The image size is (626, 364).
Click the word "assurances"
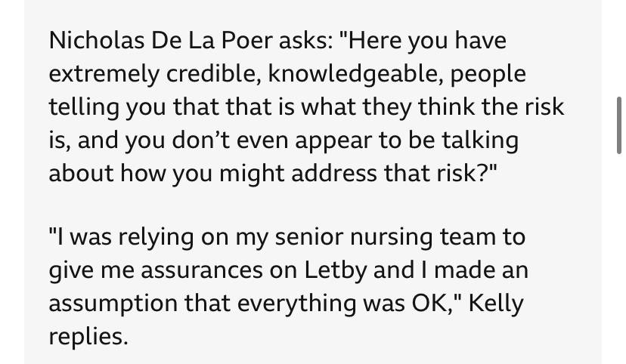[x=202, y=270]
